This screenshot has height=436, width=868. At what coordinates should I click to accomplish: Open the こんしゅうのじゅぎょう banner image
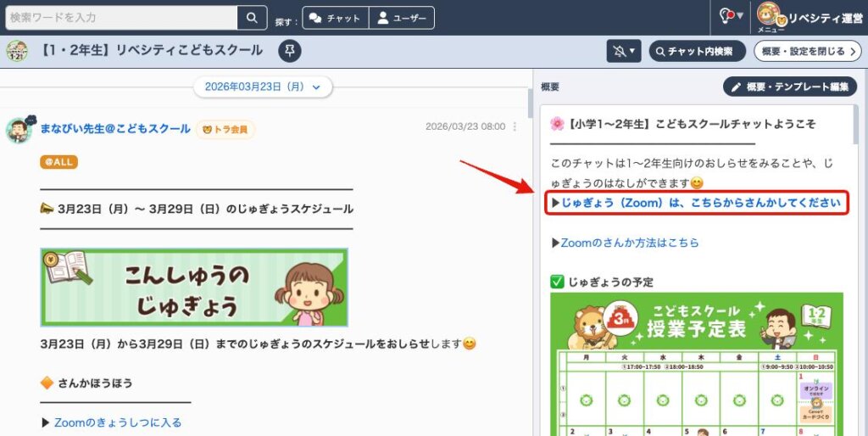pos(194,288)
